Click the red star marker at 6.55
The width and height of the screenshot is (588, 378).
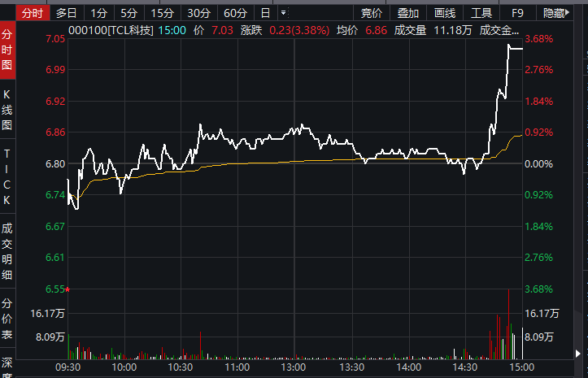(x=68, y=289)
